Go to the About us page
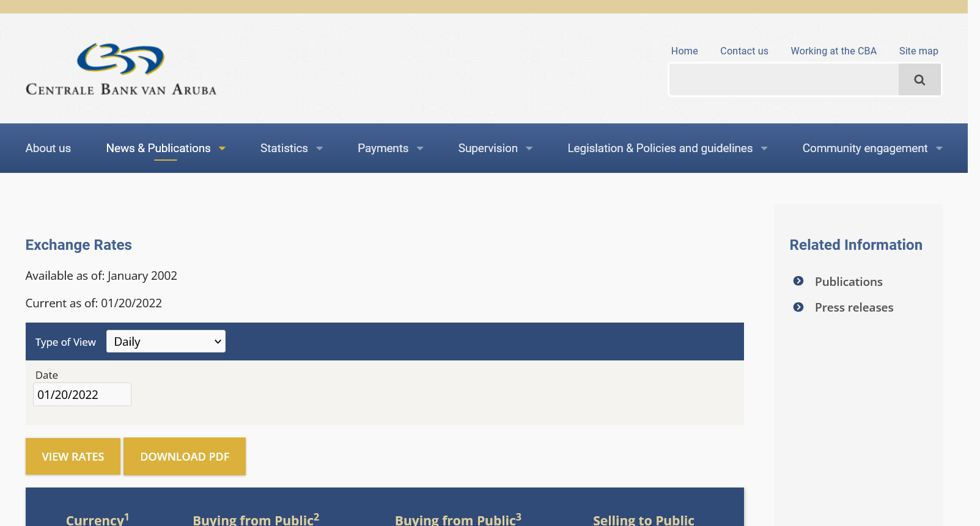 48,148
